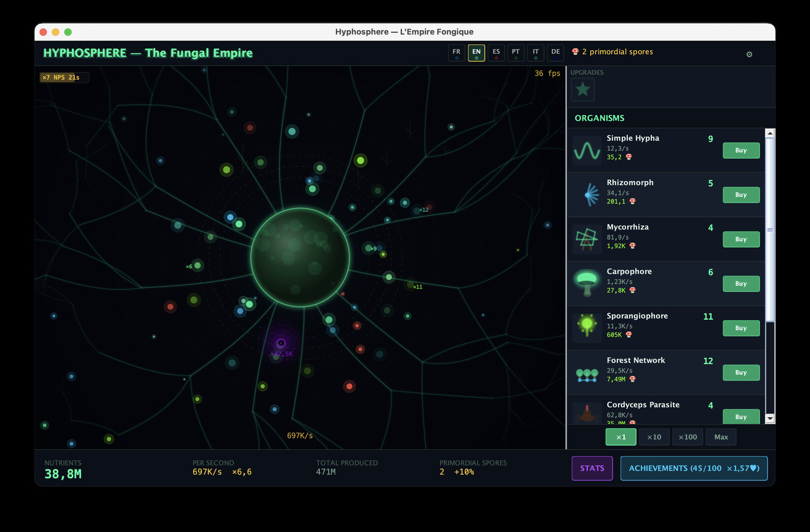Buy a Sporangiophore organism

point(741,328)
